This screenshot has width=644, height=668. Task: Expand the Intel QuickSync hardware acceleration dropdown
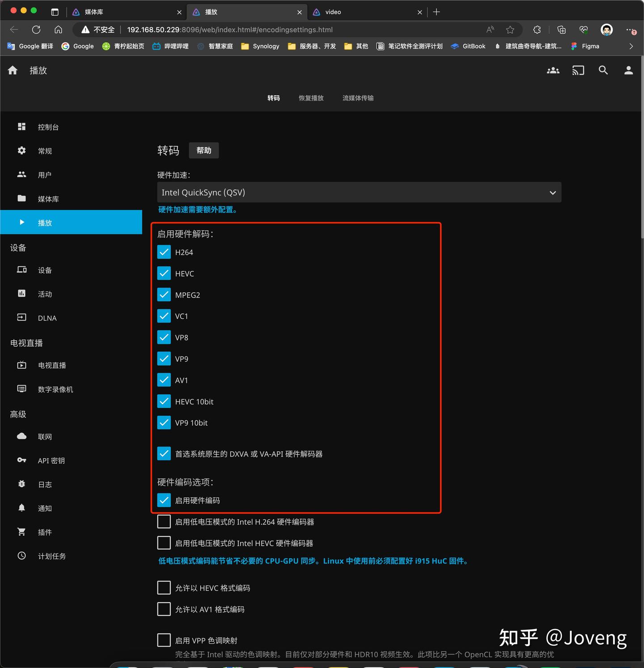[x=359, y=192]
